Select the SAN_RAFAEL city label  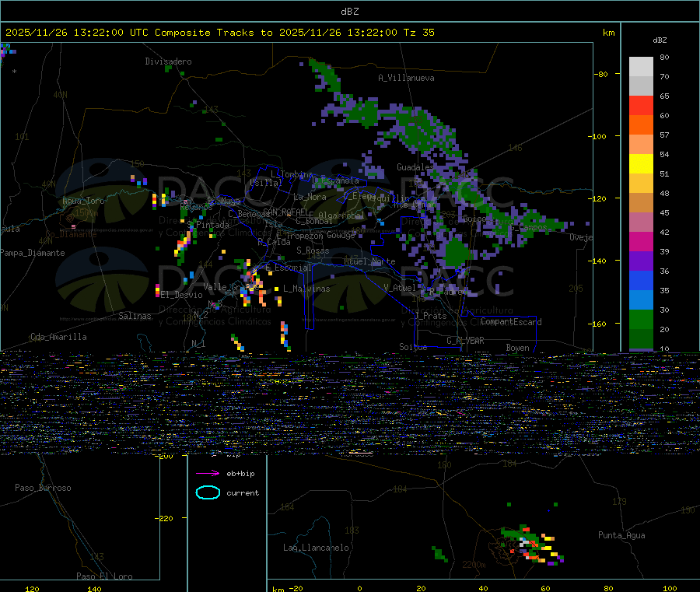[x=285, y=212]
